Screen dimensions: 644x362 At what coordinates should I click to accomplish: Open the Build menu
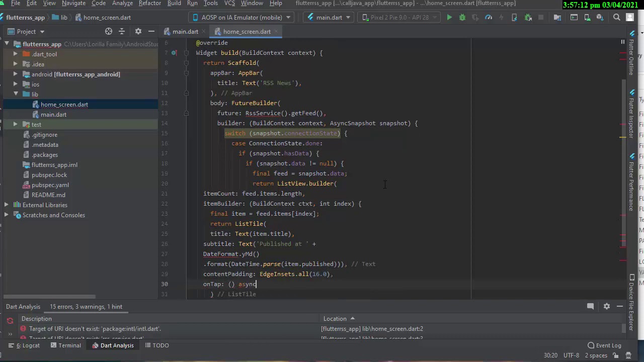[174, 3]
